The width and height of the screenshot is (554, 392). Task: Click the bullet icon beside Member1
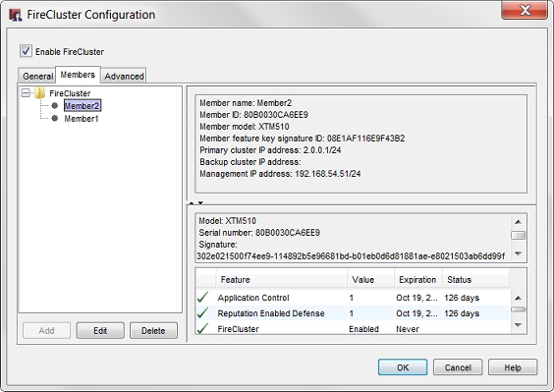pos(55,118)
